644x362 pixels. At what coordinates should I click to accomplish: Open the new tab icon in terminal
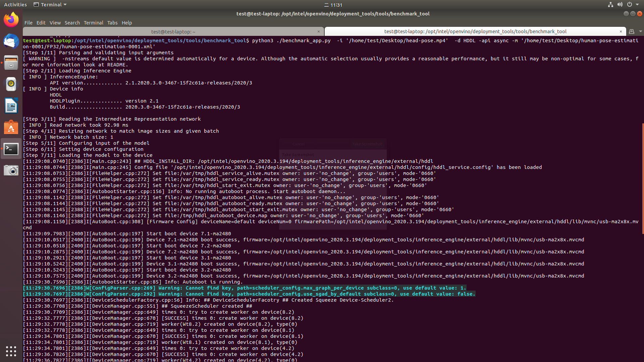(632, 32)
